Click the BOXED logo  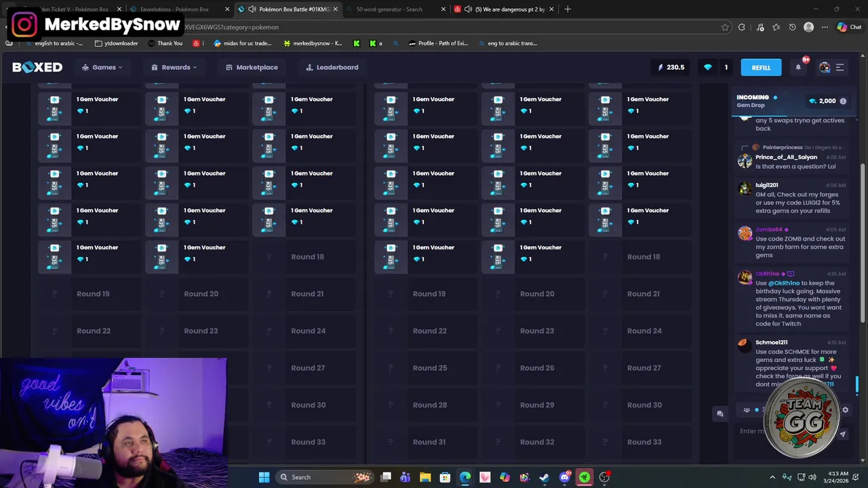(x=37, y=67)
